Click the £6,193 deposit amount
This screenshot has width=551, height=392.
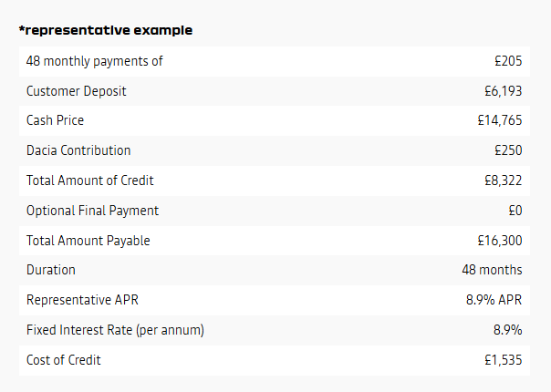pos(504,91)
